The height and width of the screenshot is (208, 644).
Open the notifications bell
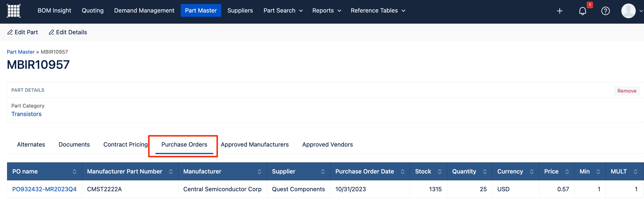click(582, 11)
